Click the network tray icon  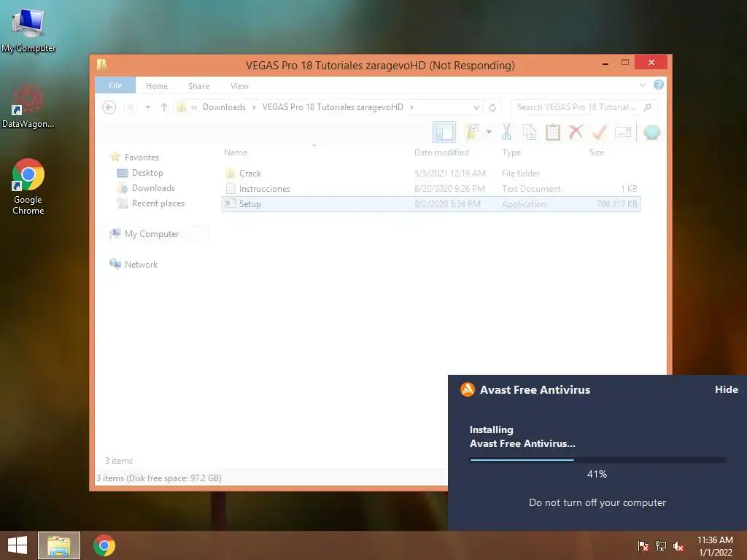661,546
